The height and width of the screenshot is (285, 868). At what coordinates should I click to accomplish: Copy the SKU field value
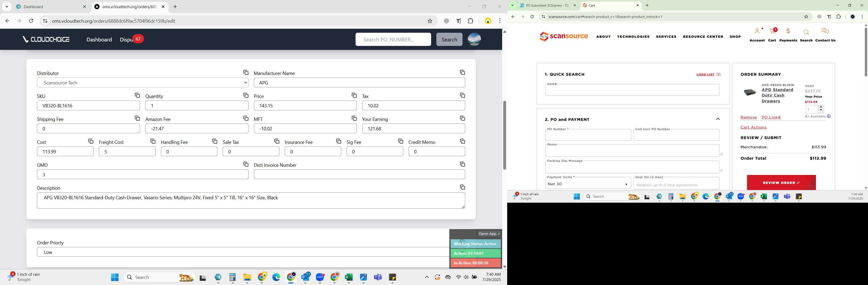[137, 96]
